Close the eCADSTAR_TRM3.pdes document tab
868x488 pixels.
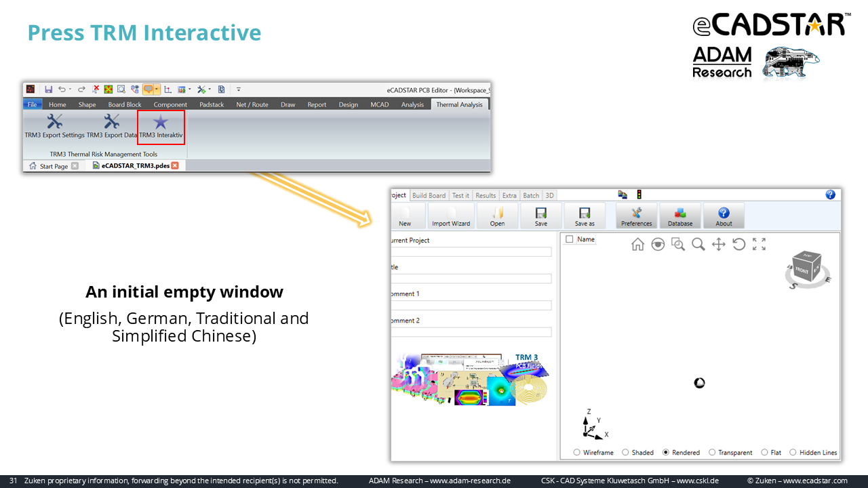(174, 165)
